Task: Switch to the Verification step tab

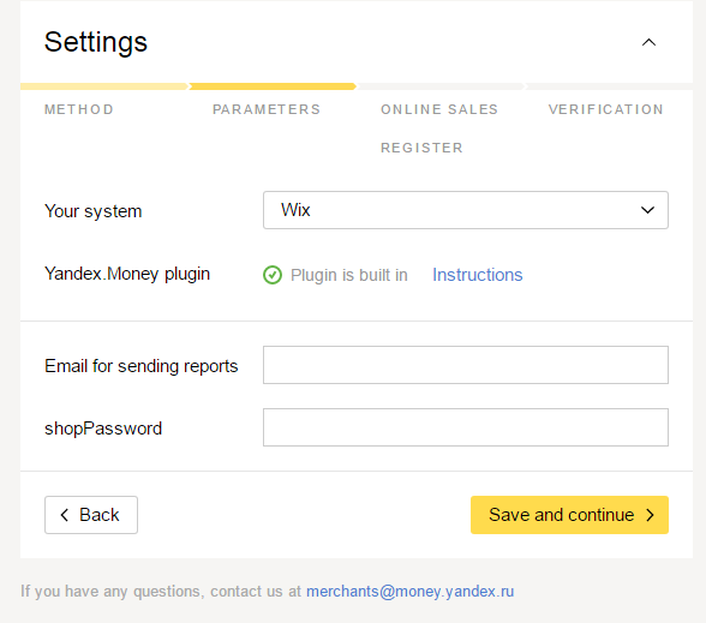Action: pyautogui.click(x=606, y=109)
